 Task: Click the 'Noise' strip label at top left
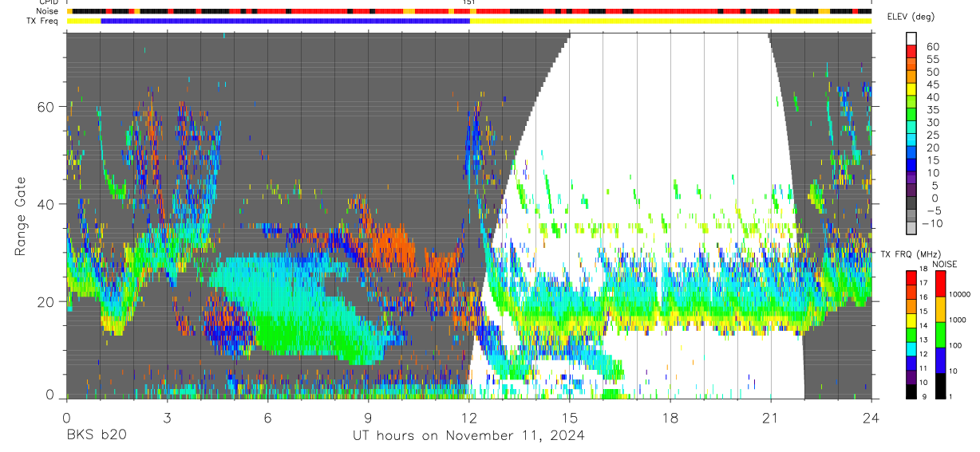coord(49,11)
